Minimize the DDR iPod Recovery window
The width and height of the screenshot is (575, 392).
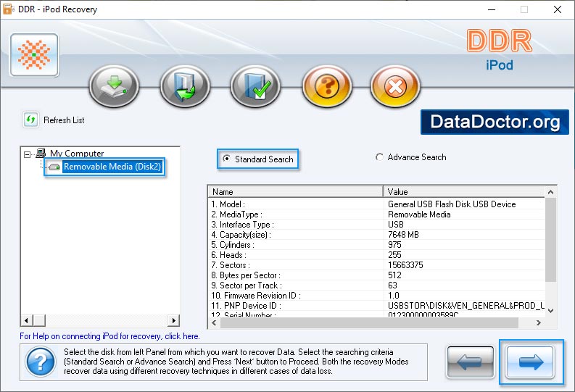(x=492, y=9)
